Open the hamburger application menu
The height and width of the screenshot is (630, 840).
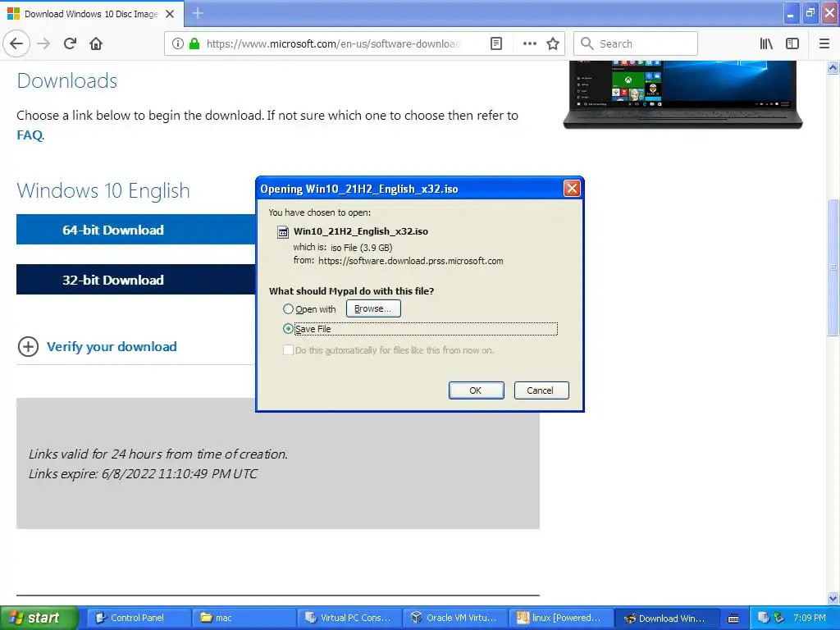(824, 43)
